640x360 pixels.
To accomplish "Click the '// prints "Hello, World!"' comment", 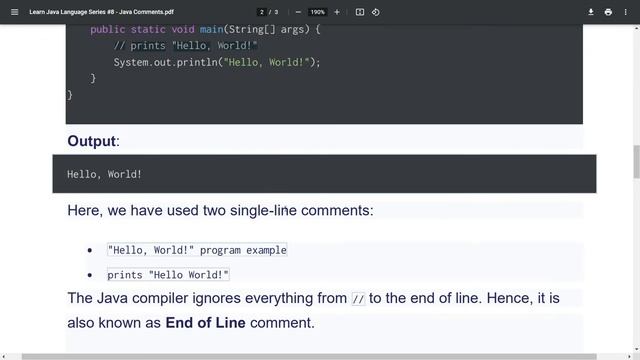I will pos(185,46).
